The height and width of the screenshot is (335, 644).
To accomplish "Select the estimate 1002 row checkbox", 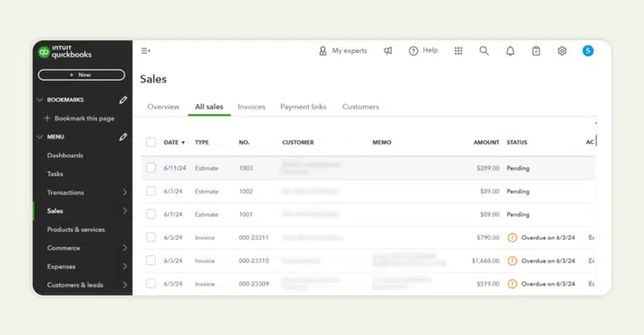I will (x=151, y=191).
